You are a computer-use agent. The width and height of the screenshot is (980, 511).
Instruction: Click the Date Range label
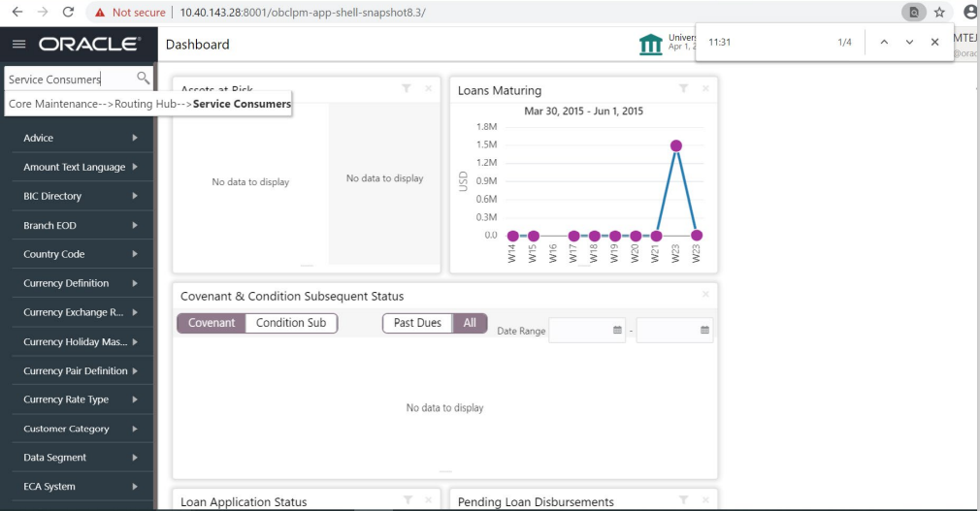point(521,331)
